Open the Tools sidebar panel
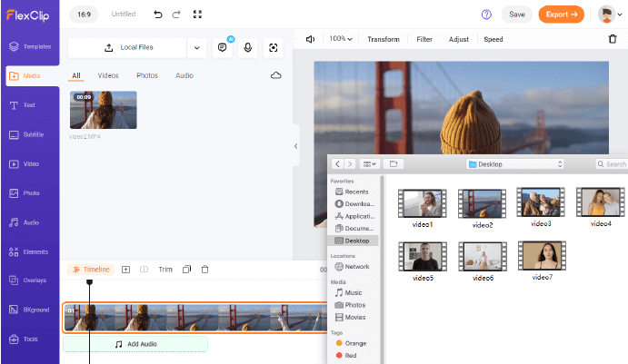Image resolution: width=628 pixels, height=364 pixels. (x=24, y=339)
